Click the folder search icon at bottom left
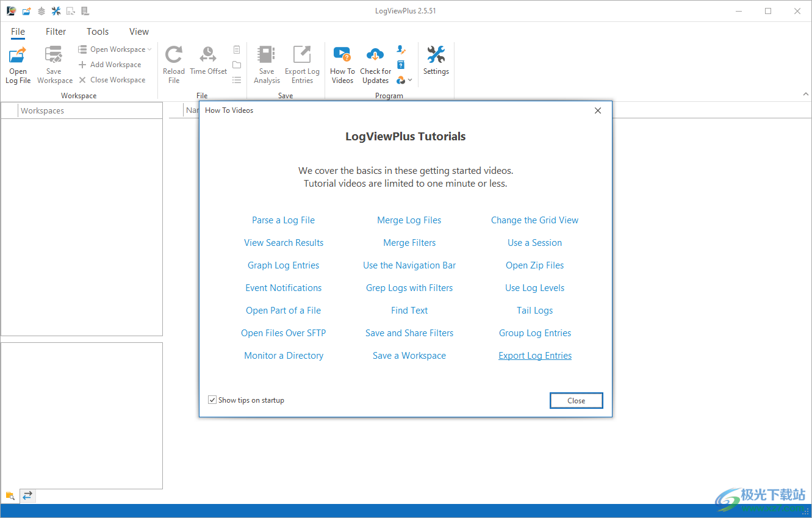This screenshot has width=812, height=518. pyautogui.click(x=10, y=495)
